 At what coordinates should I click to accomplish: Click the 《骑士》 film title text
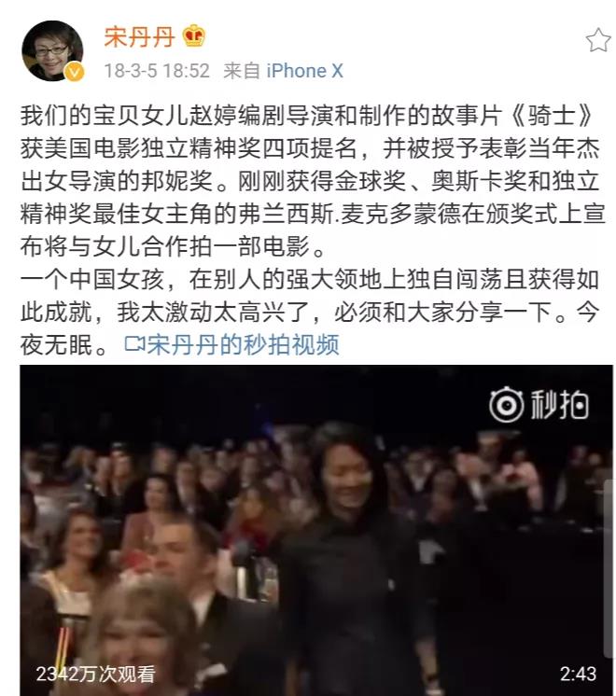click(552, 116)
